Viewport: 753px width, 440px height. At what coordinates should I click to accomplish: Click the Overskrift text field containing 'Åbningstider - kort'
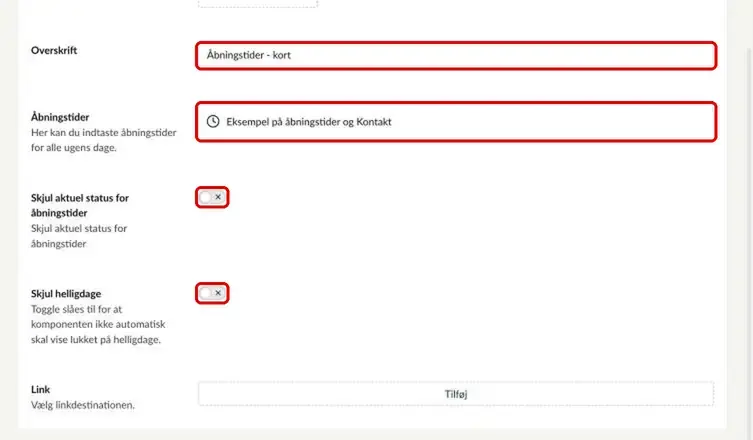[456, 55]
